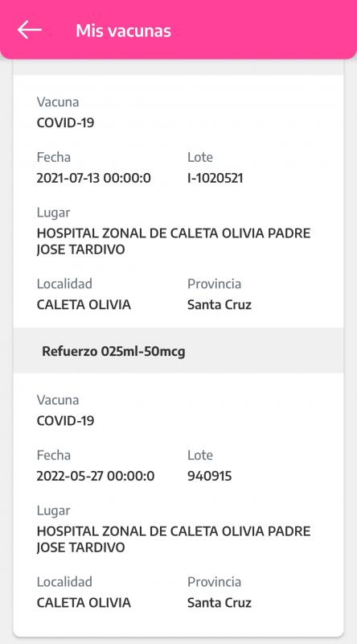357x644 pixels.
Task: Tap the first Vacuna label
Action: (58, 102)
